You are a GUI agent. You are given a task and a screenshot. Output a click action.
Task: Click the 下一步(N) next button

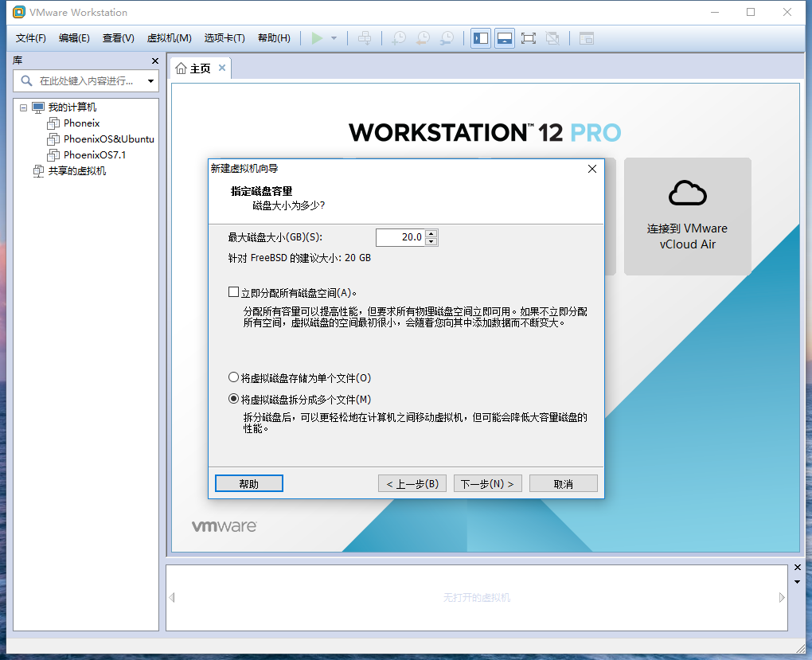[x=487, y=483]
